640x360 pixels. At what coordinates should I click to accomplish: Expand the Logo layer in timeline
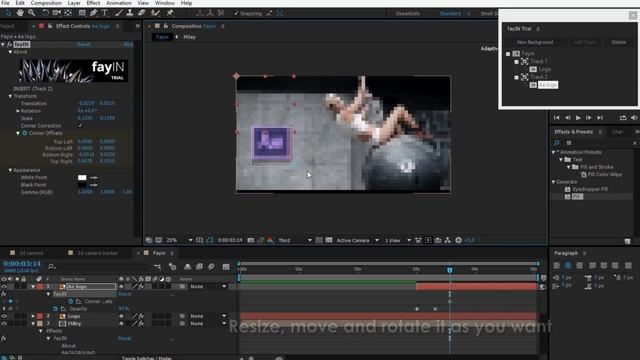[33, 316]
